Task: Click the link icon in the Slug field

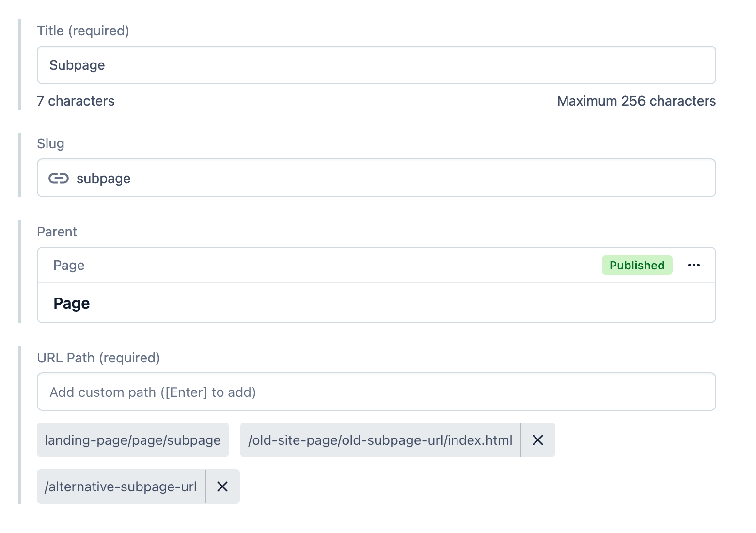Action: point(59,178)
